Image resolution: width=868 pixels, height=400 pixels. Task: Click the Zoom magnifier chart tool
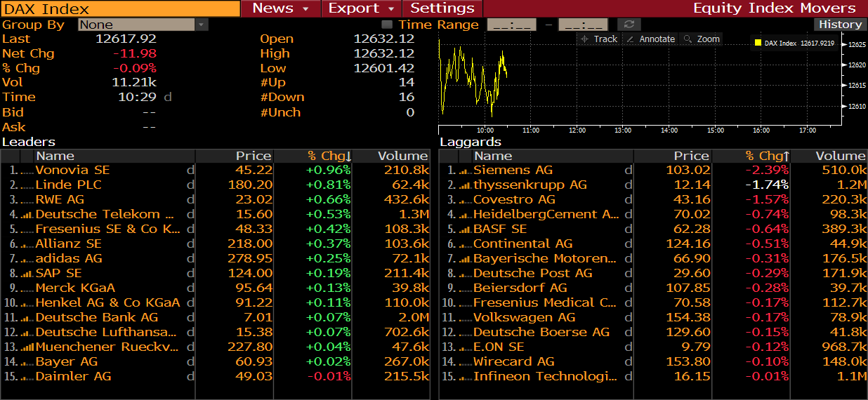(x=701, y=39)
